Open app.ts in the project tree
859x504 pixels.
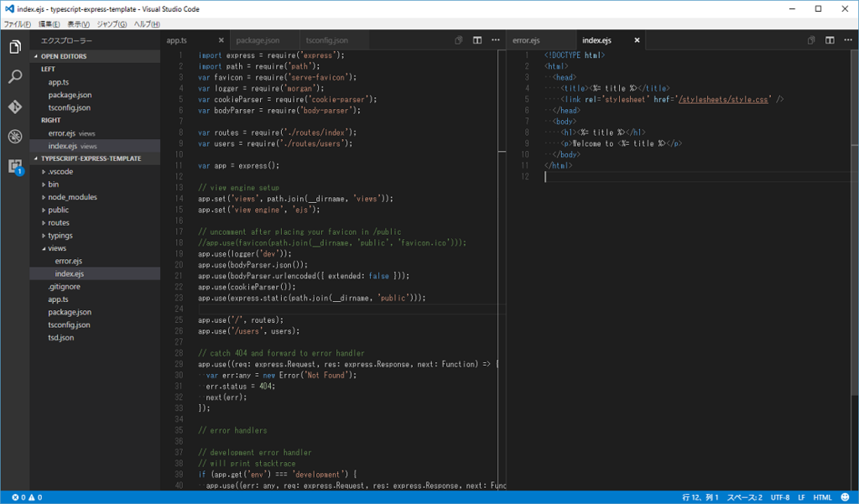point(95,299)
